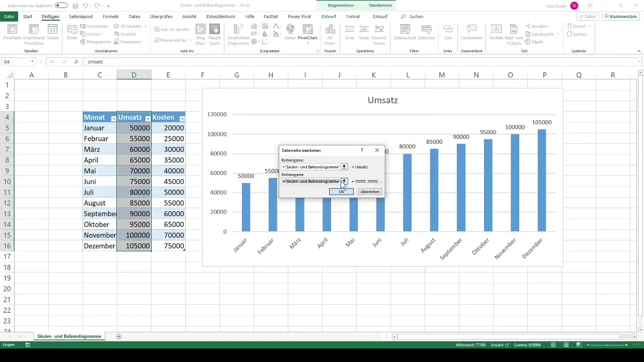
Task: Insert a Linie sparkline
Action: pyautogui.click(x=350, y=33)
